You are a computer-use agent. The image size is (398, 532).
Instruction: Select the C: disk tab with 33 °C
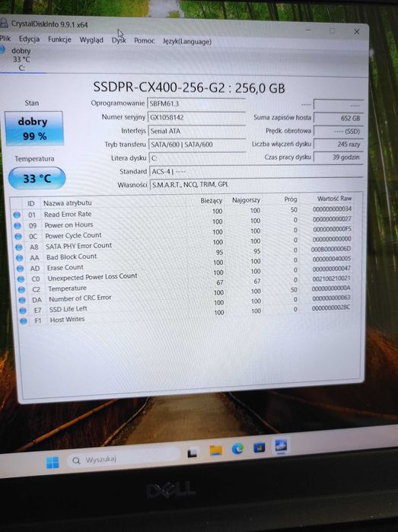coord(21,59)
